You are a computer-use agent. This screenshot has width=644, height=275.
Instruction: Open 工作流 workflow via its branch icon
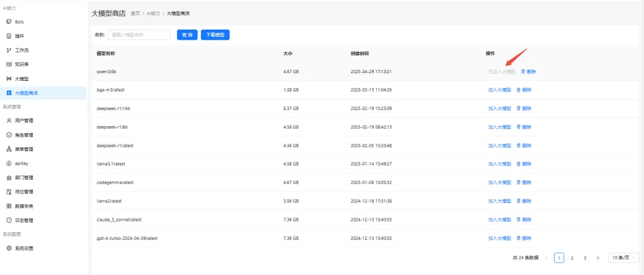click(x=9, y=50)
